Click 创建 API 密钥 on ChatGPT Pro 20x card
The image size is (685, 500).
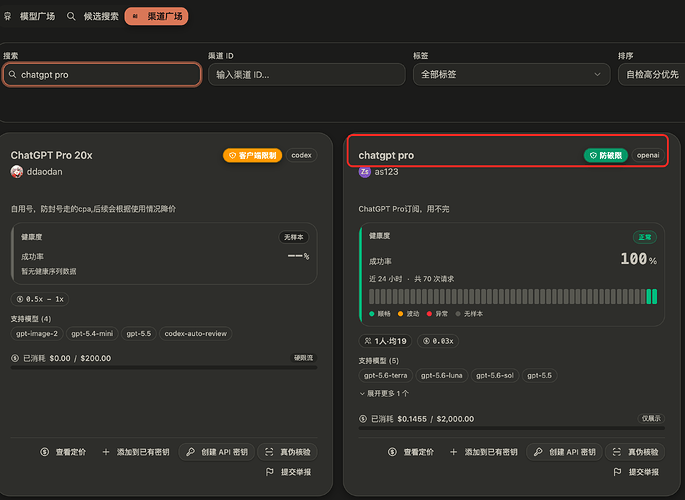(217, 452)
